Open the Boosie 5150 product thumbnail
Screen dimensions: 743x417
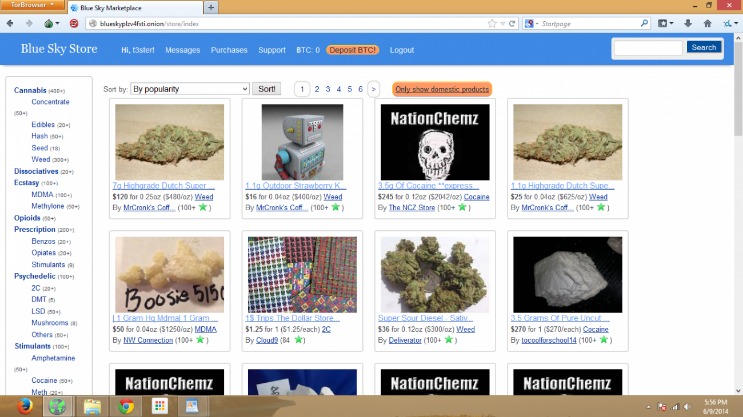tap(169, 274)
